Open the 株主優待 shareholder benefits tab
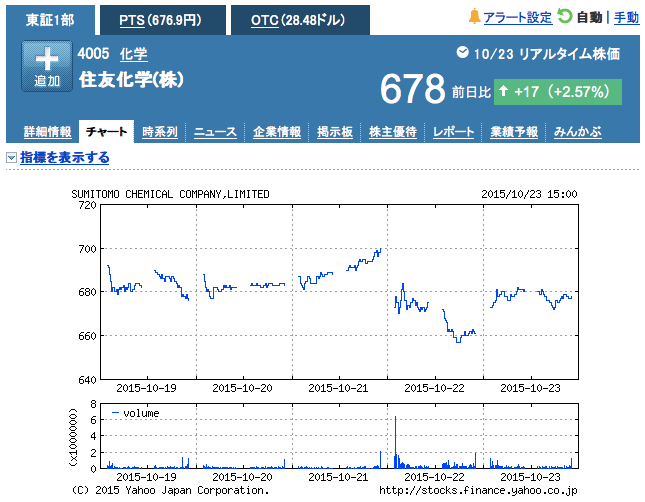The image size is (645, 502). [393, 132]
